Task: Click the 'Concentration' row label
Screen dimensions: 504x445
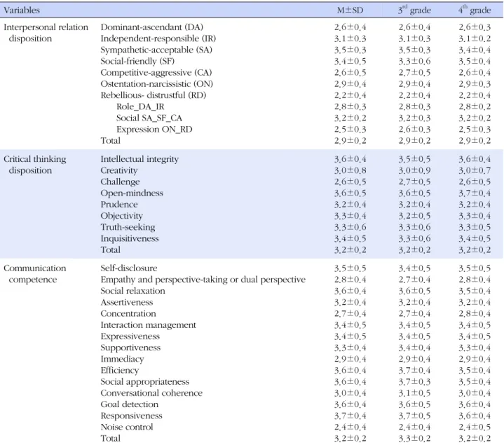Action: click(128, 314)
